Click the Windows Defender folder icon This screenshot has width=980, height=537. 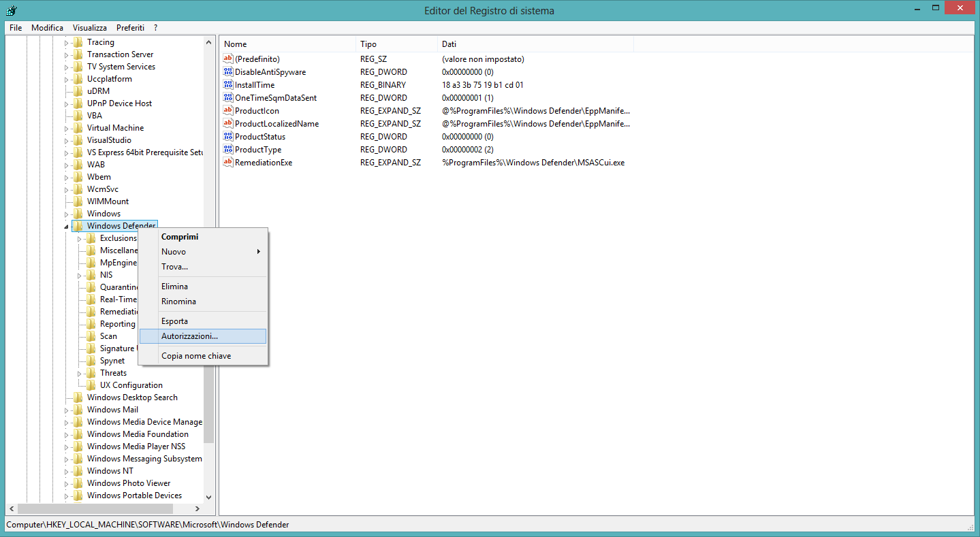(x=78, y=226)
